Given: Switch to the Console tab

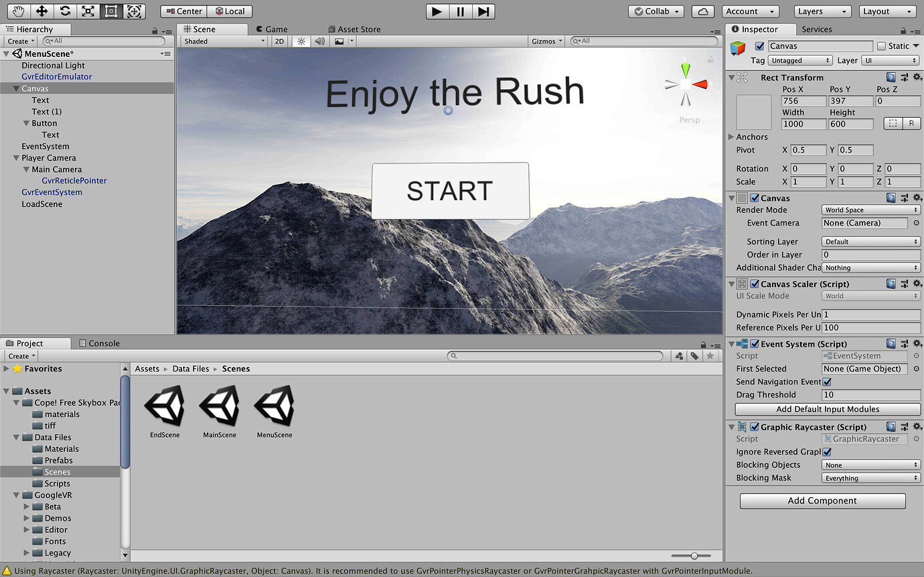Looking at the screenshot, I should point(98,343).
